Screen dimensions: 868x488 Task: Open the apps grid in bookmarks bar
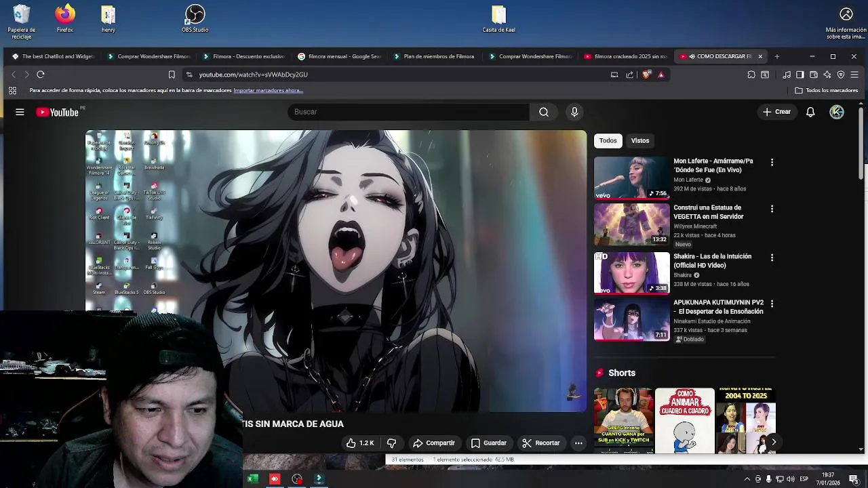click(x=12, y=90)
